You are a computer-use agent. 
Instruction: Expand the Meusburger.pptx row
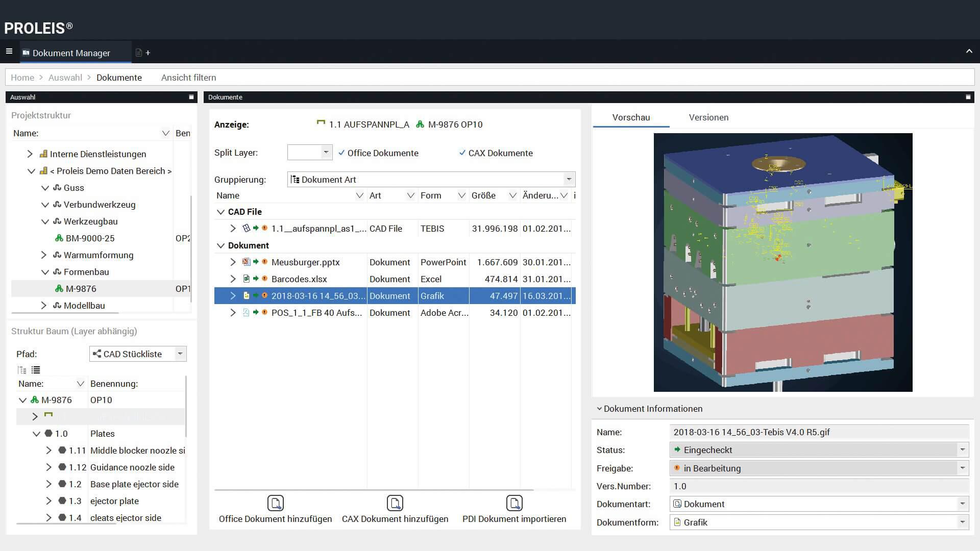pyautogui.click(x=233, y=262)
